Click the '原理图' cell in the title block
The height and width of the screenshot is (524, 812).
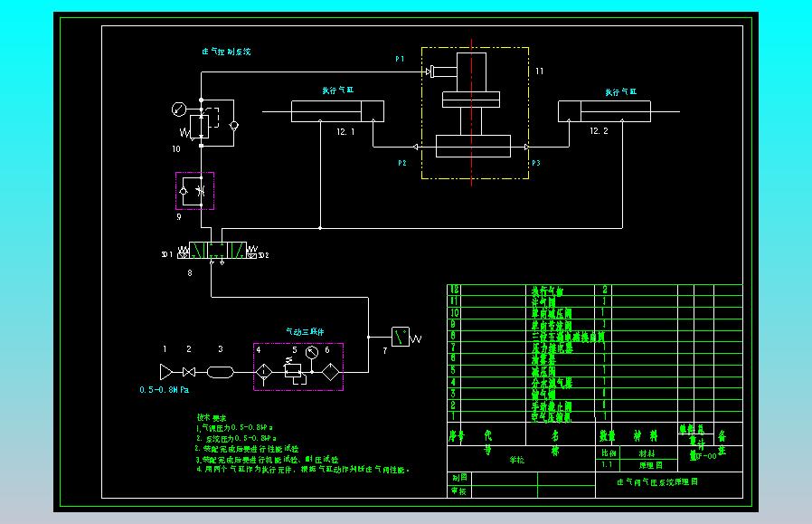pos(650,465)
